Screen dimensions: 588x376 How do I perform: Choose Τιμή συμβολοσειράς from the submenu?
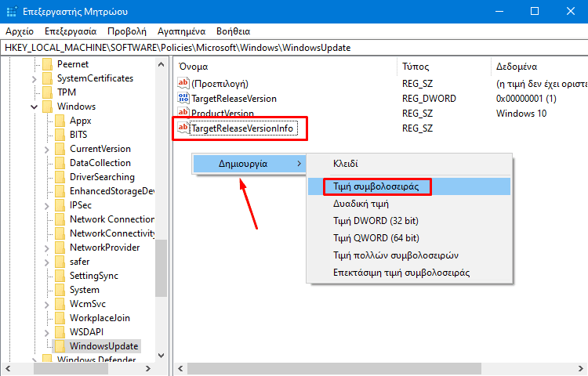coord(409,186)
